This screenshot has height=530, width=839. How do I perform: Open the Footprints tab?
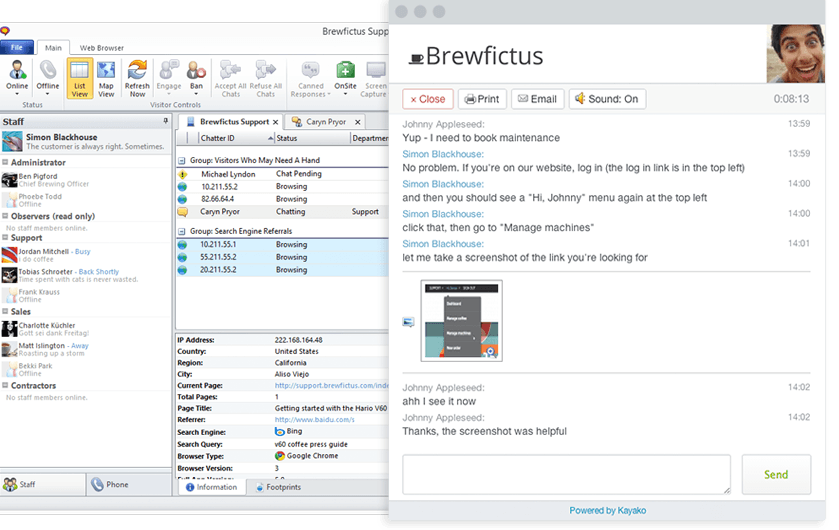coord(278,487)
